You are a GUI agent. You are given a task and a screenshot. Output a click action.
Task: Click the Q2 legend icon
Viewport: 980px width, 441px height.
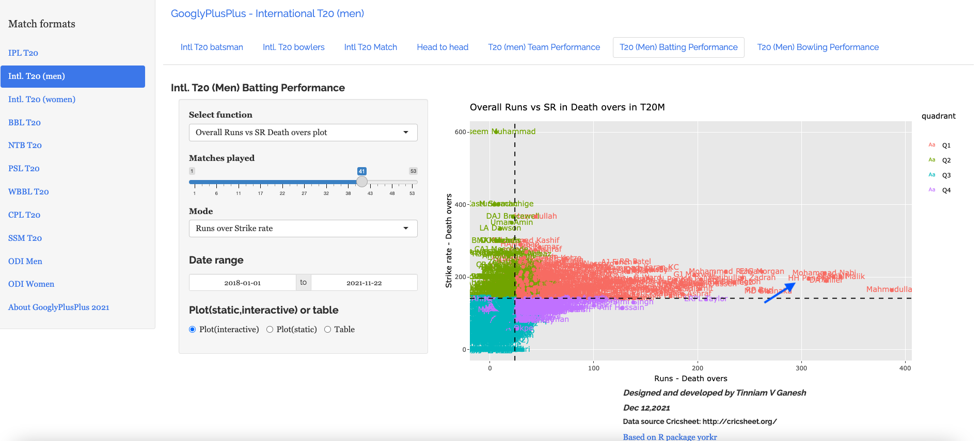tap(931, 160)
